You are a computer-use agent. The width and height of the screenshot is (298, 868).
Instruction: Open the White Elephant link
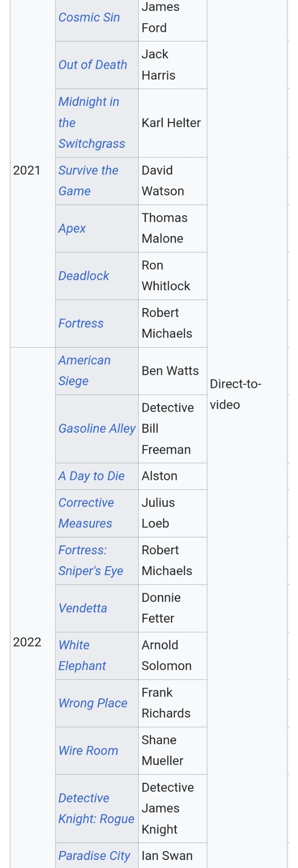(x=82, y=656)
